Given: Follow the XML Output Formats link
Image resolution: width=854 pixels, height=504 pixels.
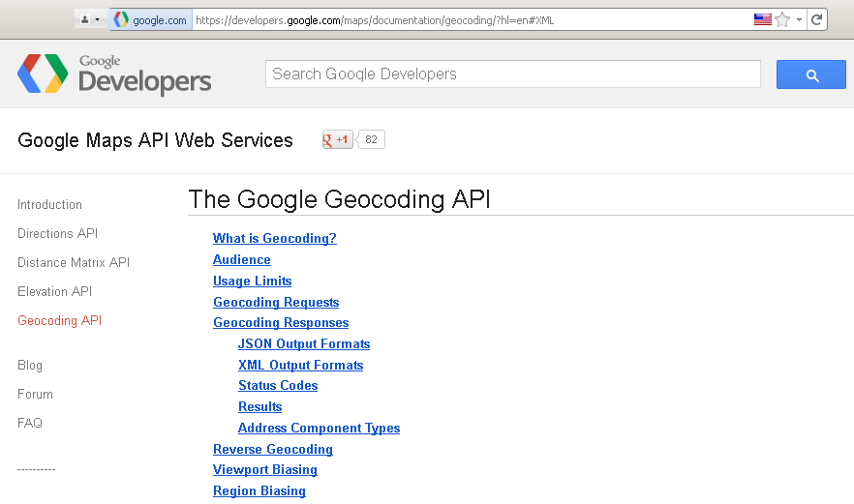Looking at the screenshot, I should [x=300, y=366].
